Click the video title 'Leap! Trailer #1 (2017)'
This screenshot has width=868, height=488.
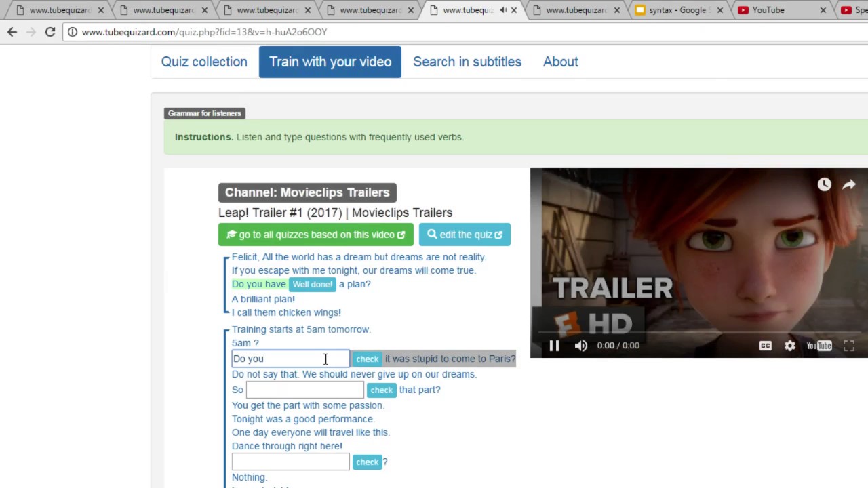[x=335, y=213]
